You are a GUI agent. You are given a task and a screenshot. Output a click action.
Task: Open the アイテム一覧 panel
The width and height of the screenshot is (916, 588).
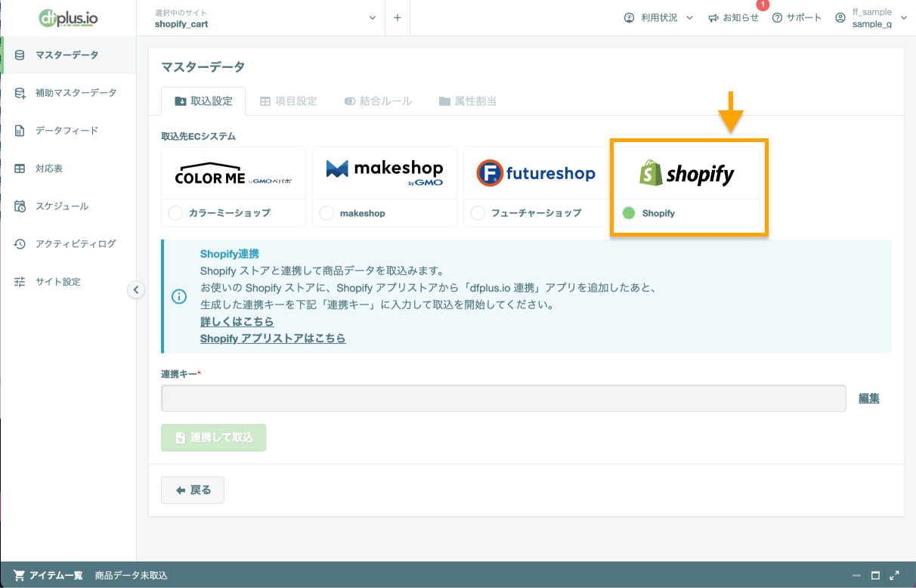[x=48, y=575]
